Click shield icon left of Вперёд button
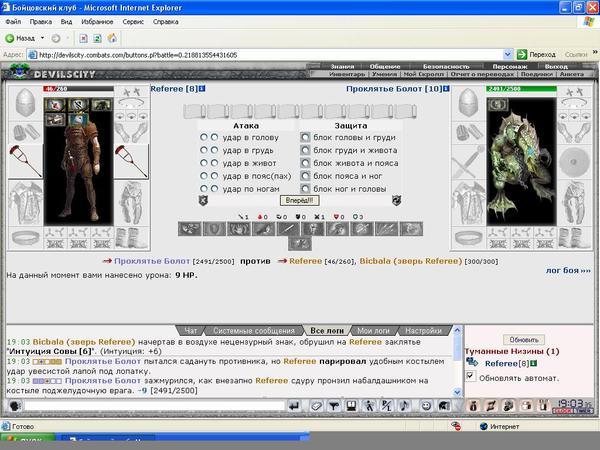 coord(203,200)
